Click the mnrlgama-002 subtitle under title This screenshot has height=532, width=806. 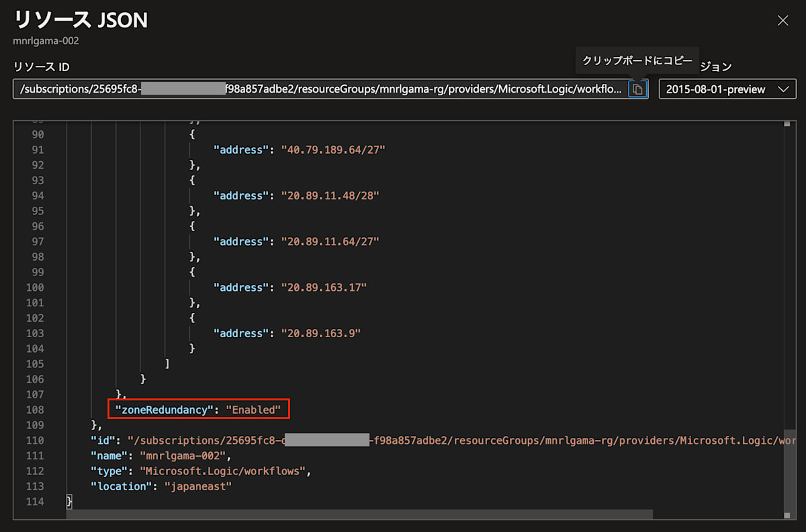[x=46, y=41]
